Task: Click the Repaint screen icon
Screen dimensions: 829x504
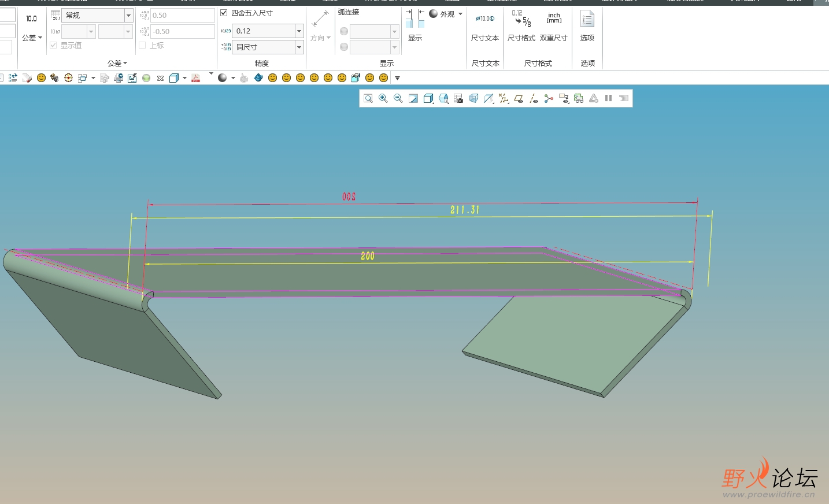Action: pyautogui.click(x=413, y=98)
